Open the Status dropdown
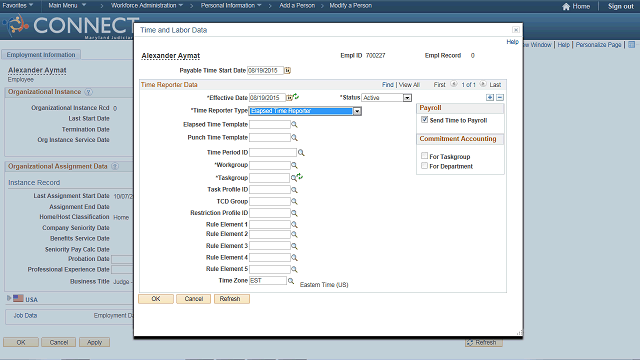The image size is (640, 360). [x=407, y=98]
